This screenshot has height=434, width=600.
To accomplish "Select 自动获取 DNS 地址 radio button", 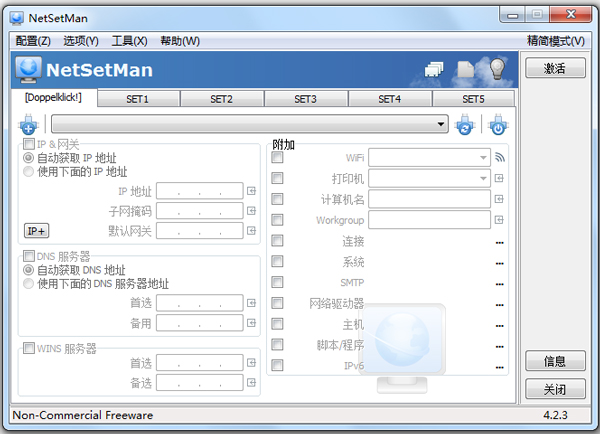I will coord(28,270).
